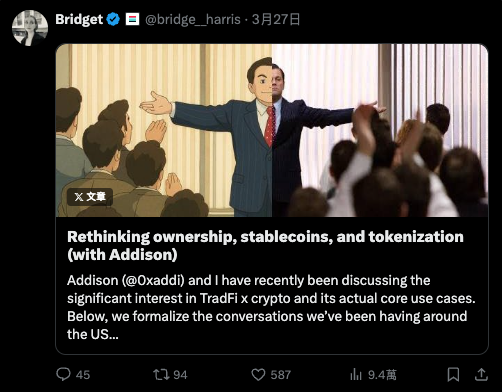Image resolution: width=502 pixels, height=392 pixels.
Task: Click the 587 likes count
Action: click(281, 375)
